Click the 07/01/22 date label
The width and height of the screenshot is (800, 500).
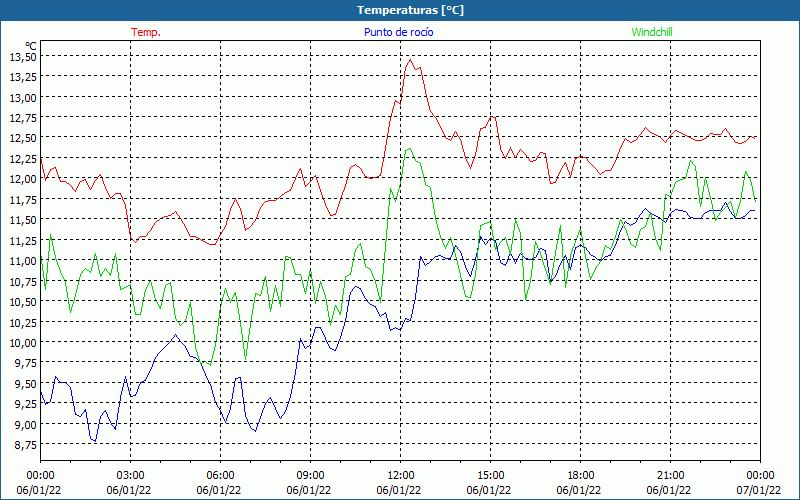click(759, 490)
